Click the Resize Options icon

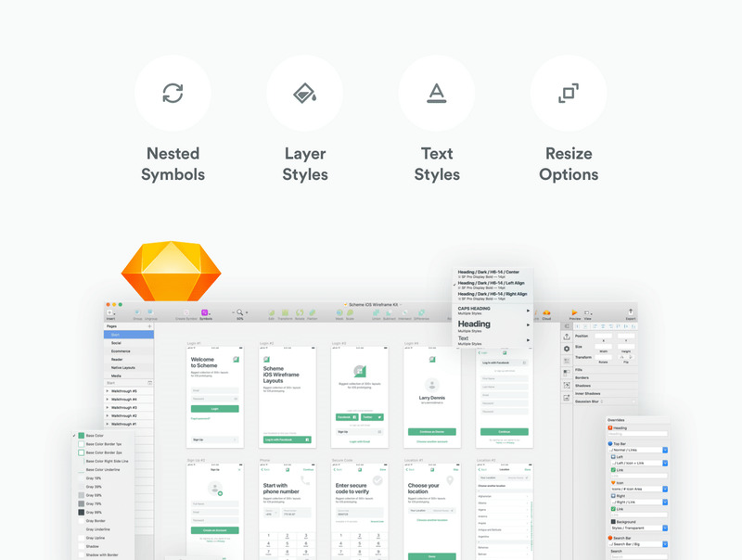click(569, 93)
